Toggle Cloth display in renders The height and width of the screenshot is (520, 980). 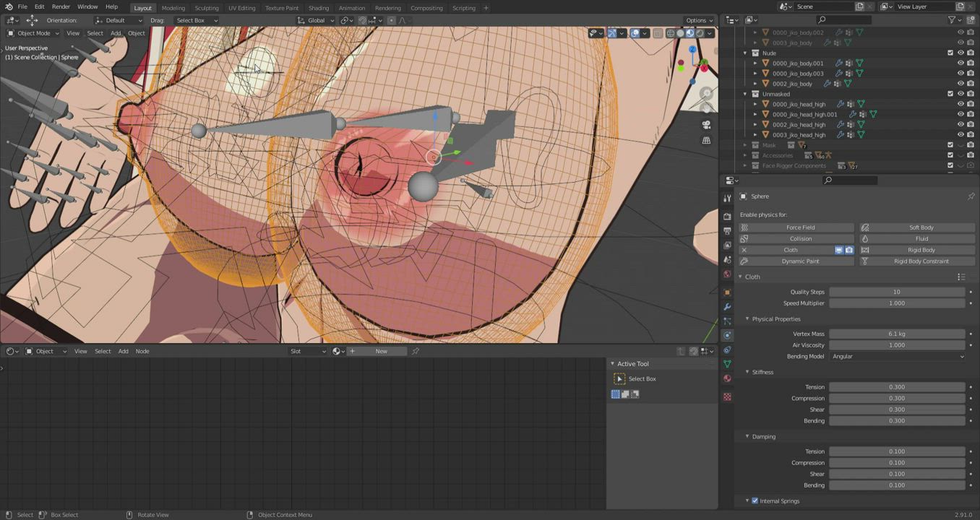(x=849, y=250)
